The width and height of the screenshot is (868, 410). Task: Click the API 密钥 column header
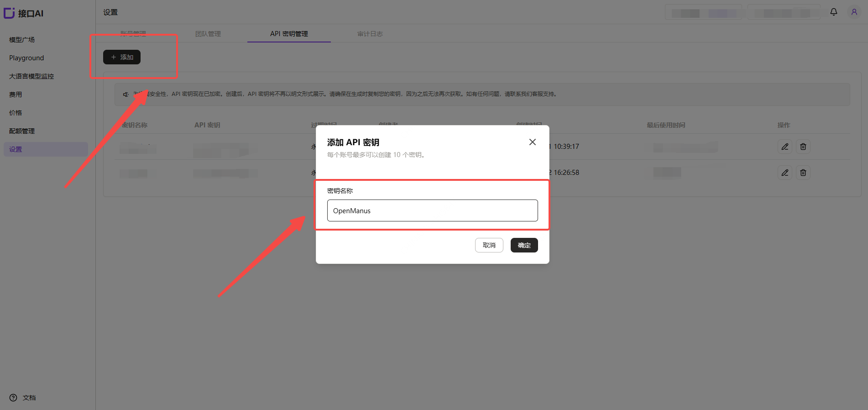pyautogui.click(x=207, y=125)
